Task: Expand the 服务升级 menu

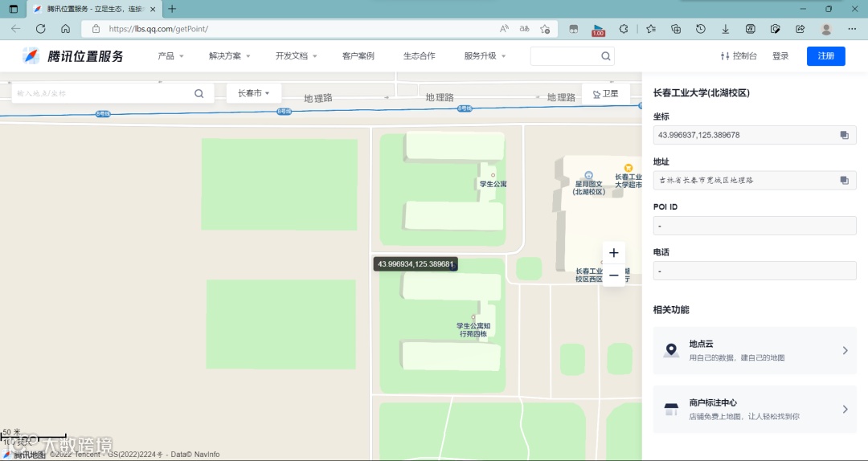Action: click(485, 56)
